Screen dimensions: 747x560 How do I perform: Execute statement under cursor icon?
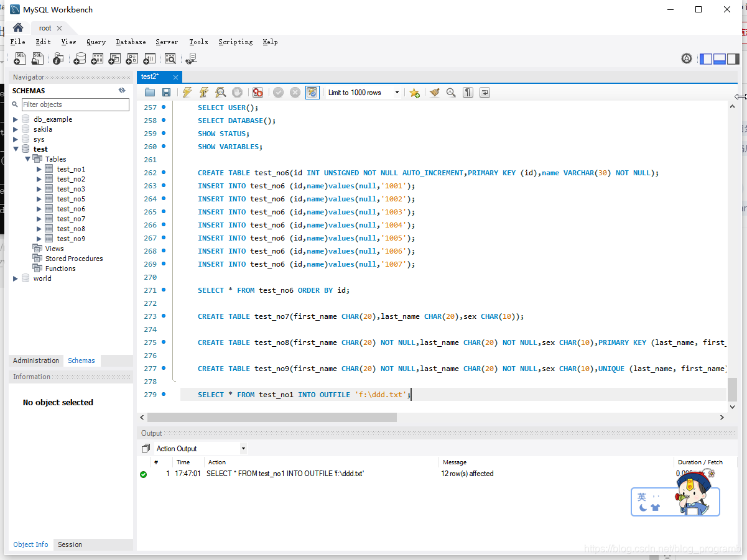[203, 93]
